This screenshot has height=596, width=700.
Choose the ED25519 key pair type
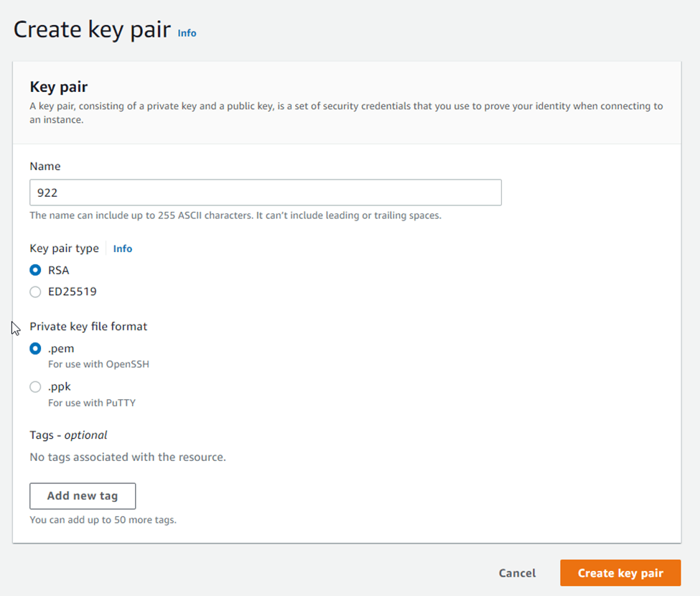(x=35, y=292)
